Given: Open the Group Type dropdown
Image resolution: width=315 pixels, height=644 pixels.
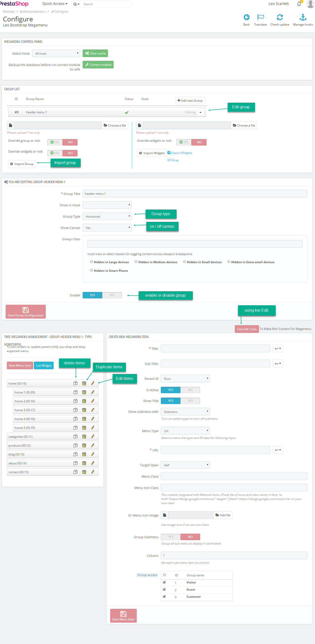Looking at the screenshot, I should pos(107,216).
